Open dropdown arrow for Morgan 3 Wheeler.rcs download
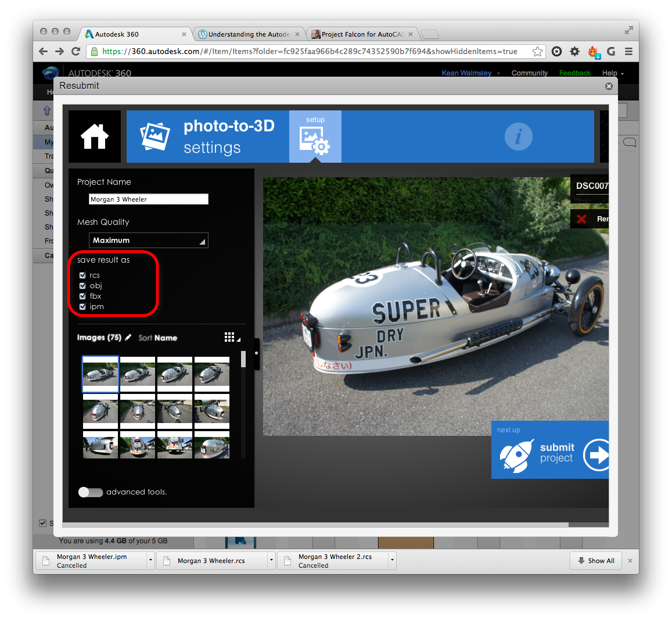 [271, 561]
